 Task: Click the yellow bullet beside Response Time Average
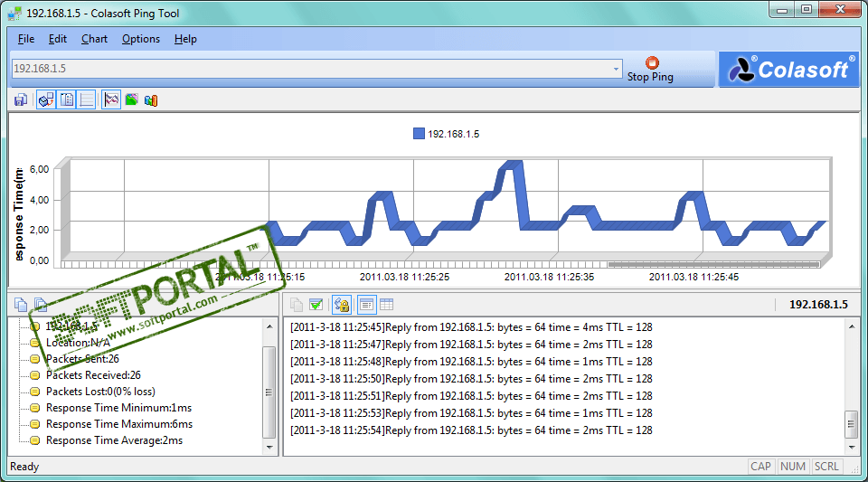[x=35, y=441]
